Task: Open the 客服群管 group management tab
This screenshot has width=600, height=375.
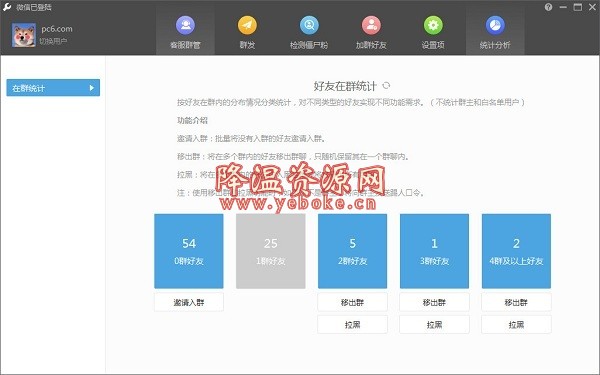Action: pyautogui.click(x=185, y=32)
